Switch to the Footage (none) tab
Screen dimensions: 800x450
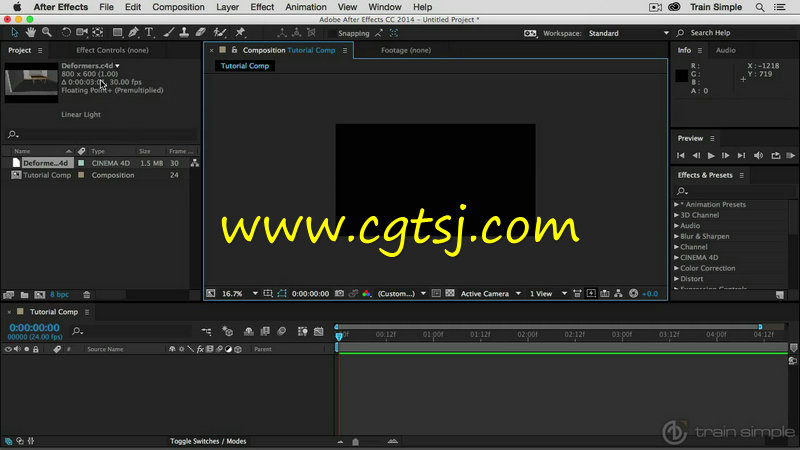406,50
